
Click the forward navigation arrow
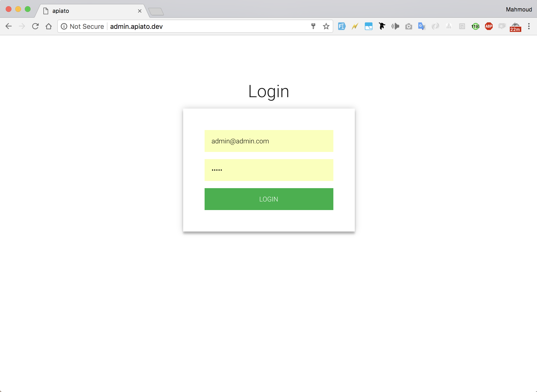coord(22,26)
